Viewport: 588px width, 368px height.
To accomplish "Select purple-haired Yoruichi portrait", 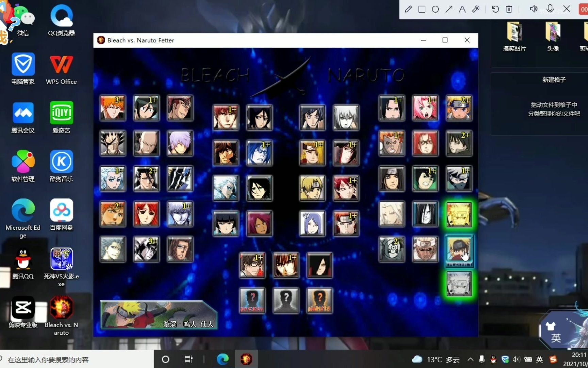I will click(x=259, y=224).
